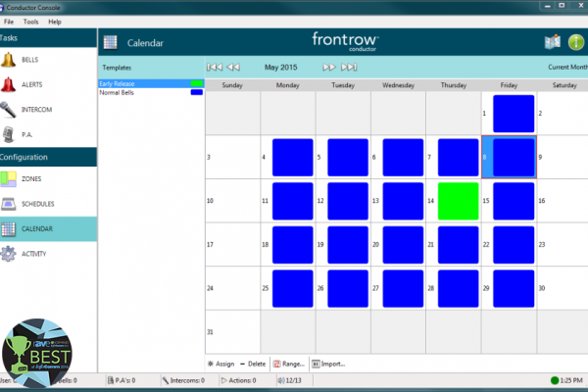Click the Delete button
The width and height of the screenshot is (588, 392).
tap(253, 364)
